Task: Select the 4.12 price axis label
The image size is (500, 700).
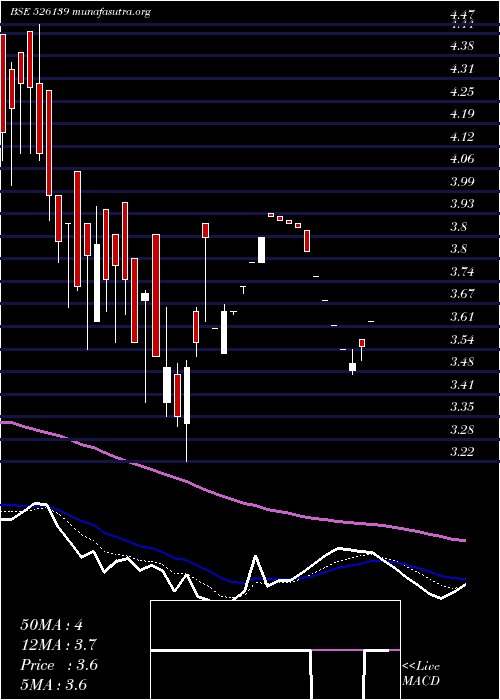Action: [x=462, y=136]
